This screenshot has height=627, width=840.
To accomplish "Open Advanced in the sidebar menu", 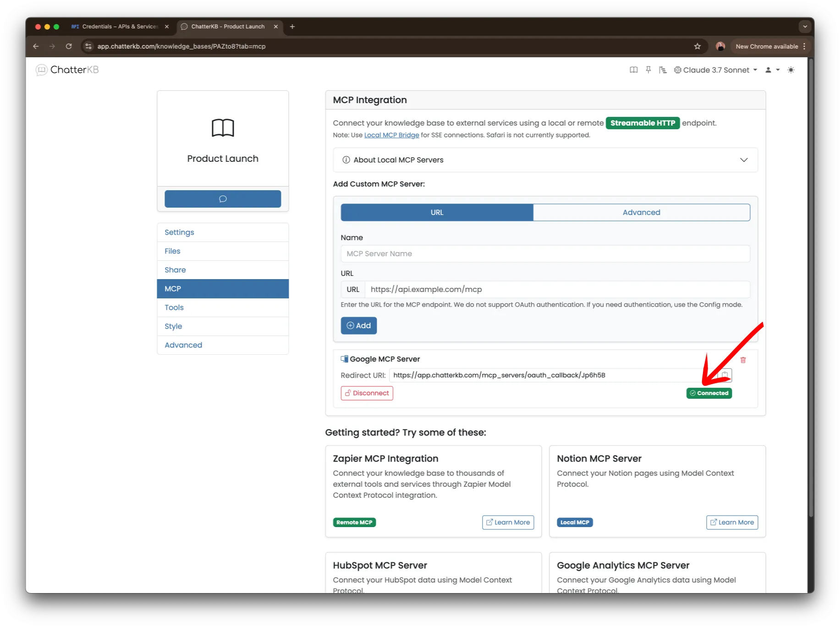I will (223, 345).
